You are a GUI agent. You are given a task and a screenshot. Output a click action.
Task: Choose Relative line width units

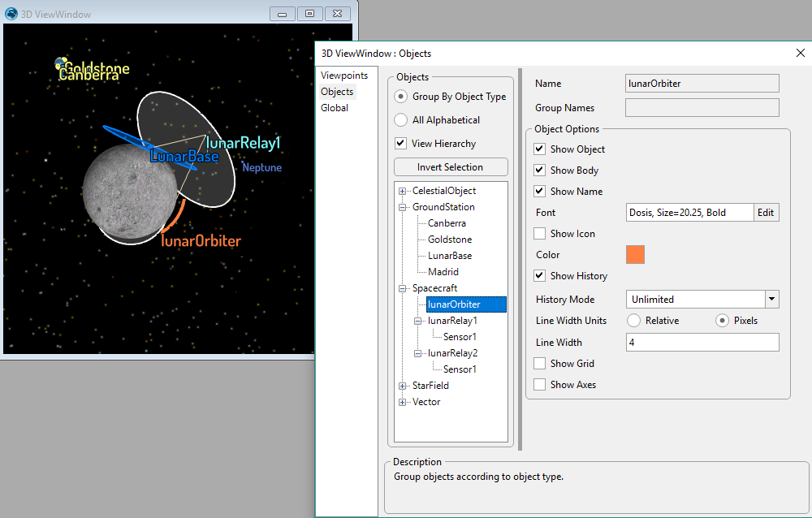tap(634, 321)
